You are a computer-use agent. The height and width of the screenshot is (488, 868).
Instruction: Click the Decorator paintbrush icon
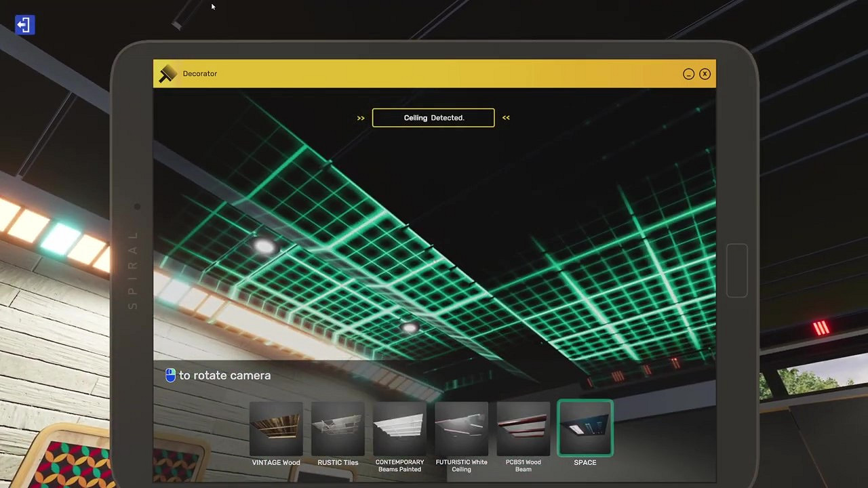click(167, 74)
